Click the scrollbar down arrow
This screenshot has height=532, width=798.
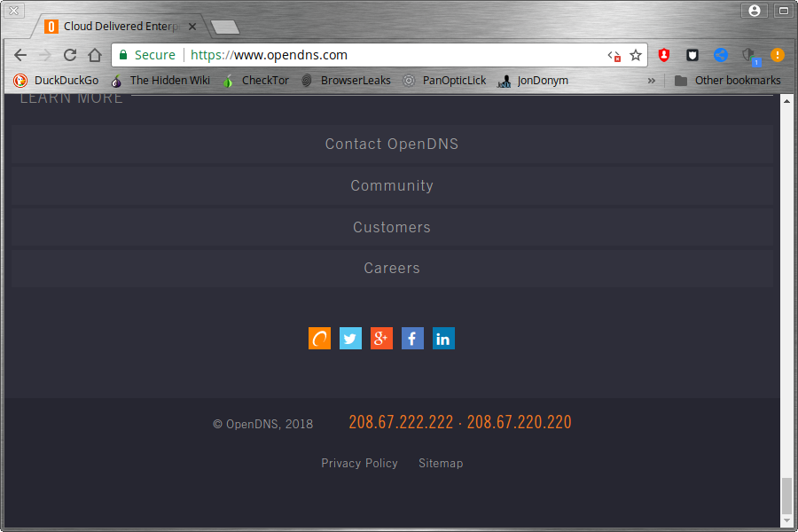pyautogui.click(x=786, y=520)
